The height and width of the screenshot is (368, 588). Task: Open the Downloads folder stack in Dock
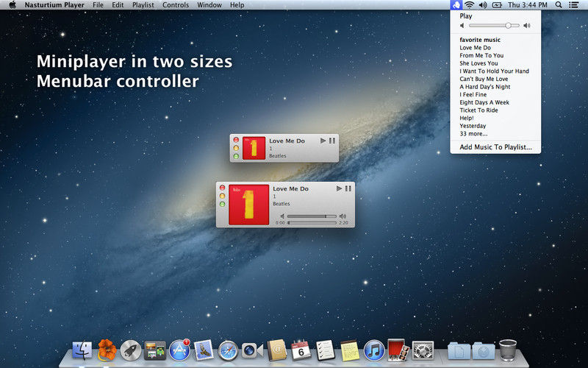pyautogui.click(x=484, y=351)
